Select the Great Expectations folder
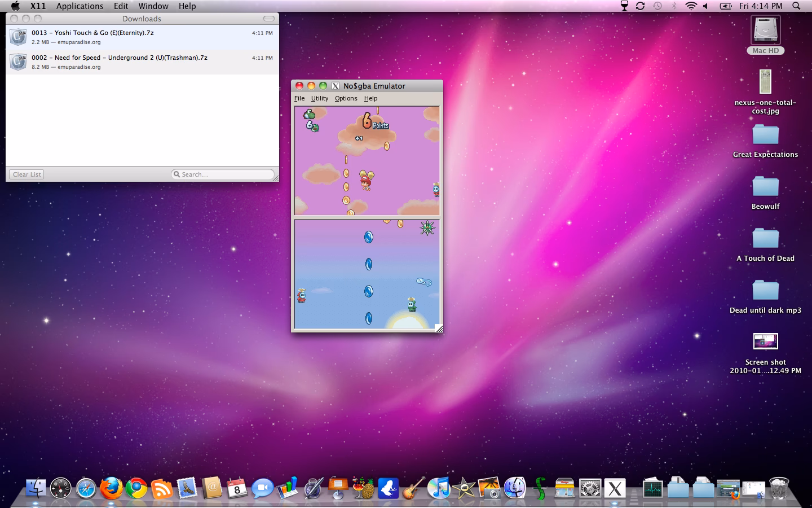 [x=765, y=141]
